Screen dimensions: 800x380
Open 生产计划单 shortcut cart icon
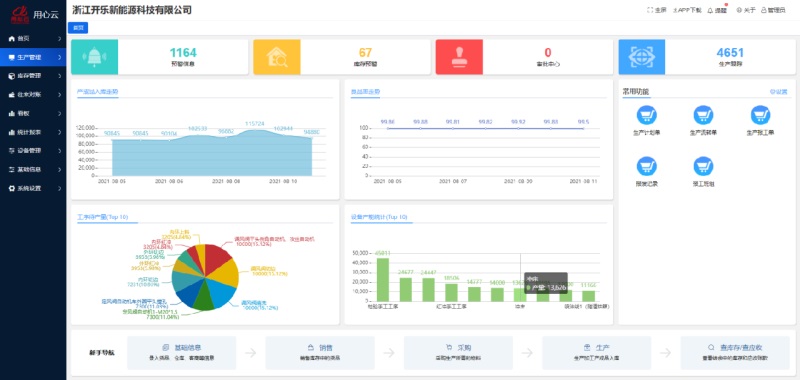(646, 115)
